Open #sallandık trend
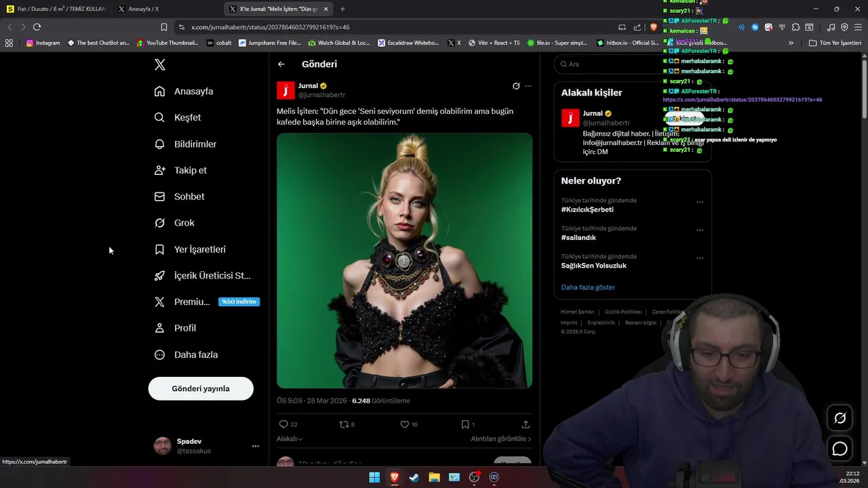868x488 pixels. tap(578, 238)
